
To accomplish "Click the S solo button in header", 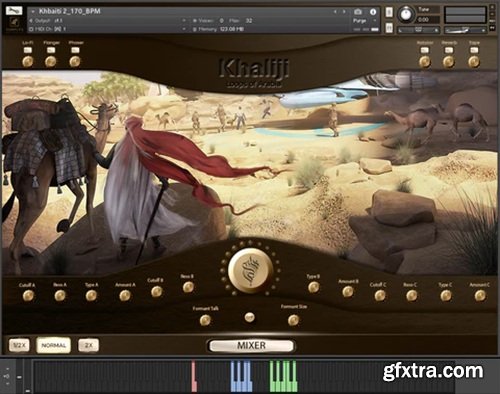I will [x=389, y=12].
